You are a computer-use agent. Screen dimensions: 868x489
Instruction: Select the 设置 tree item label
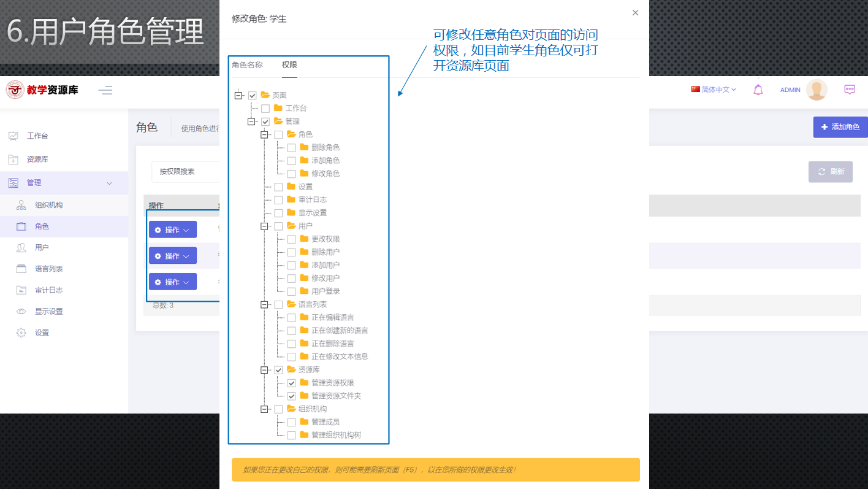305,187
